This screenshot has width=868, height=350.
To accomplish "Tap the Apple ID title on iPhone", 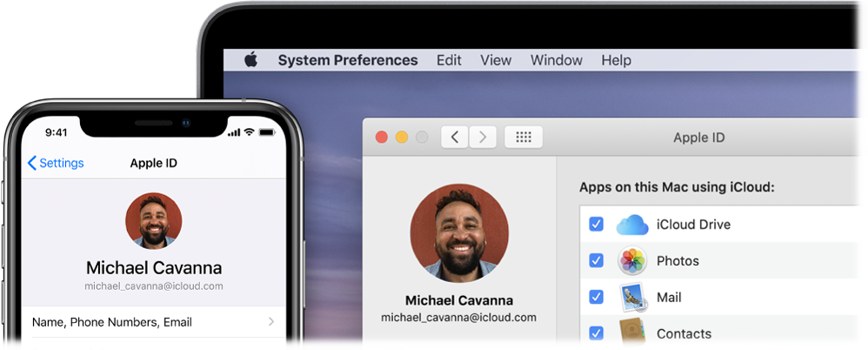I will 153,163.
